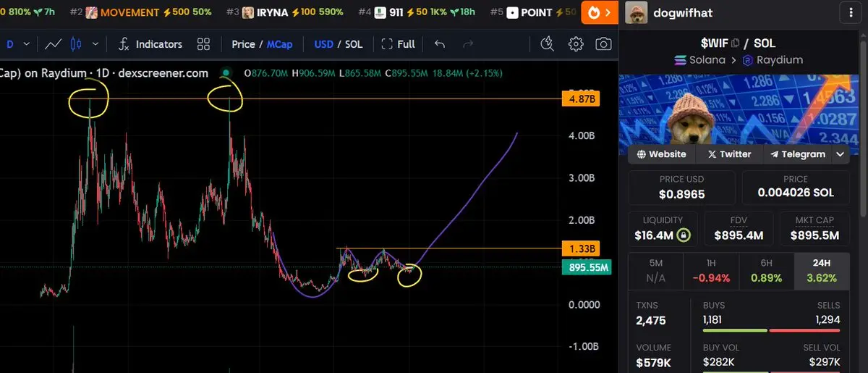Click the TXNS 2,475 value

pos(651,321)
